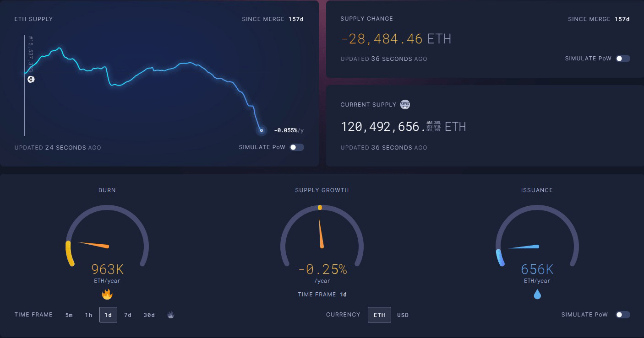Click the vertical block number label on chart

point(31,55)
